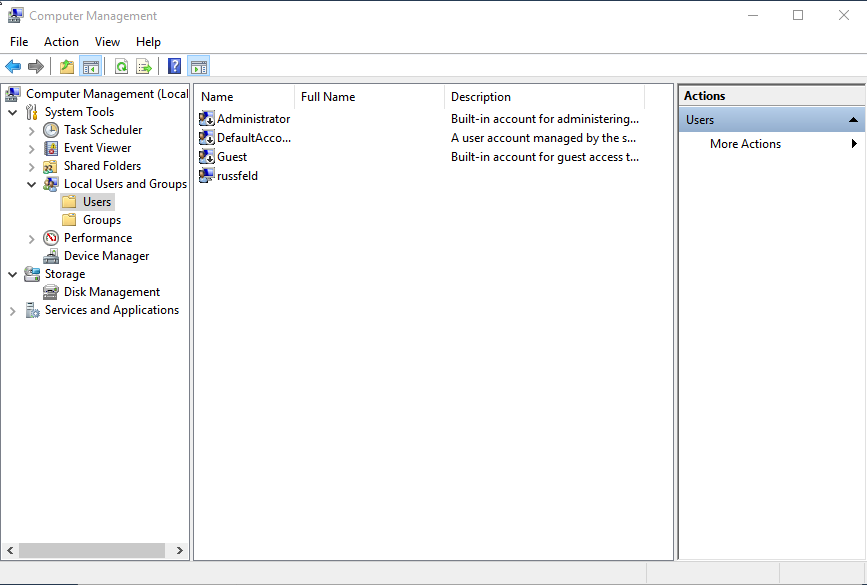Toggle the Show/Hide Console Tree button

click(x=90, y=67)
